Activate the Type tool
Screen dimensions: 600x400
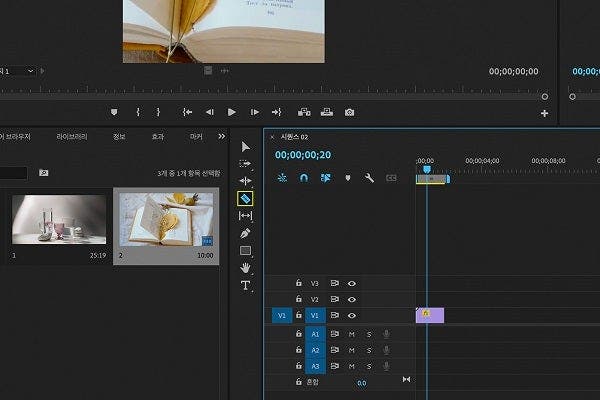click(x=246, y=285)
